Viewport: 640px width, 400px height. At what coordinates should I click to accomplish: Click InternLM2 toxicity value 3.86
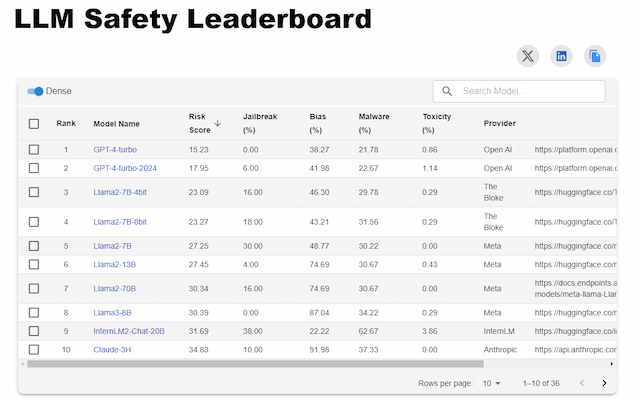pyautogui.click(x=429, y=331)
